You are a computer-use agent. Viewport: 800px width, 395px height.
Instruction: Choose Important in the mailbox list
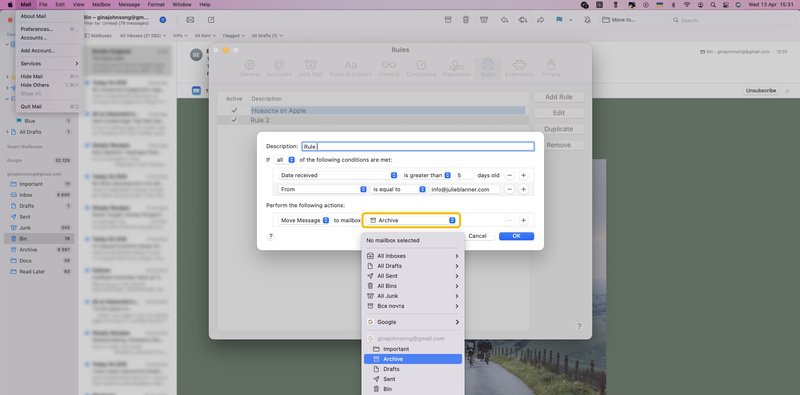click(413, 349)
